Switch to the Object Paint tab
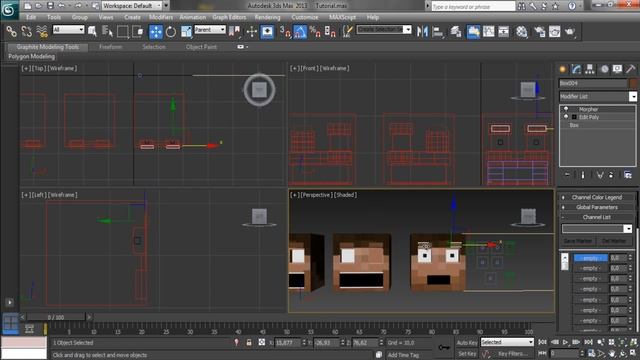This screenshot has width=640, height=360. pyautogui.click(x=201, y=47)
